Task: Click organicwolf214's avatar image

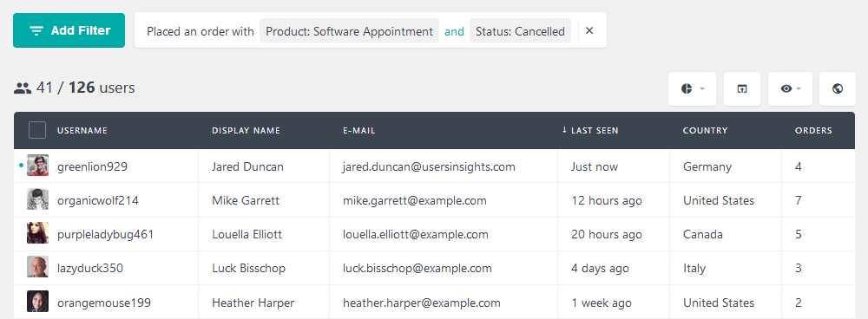Action: (37, 199)
